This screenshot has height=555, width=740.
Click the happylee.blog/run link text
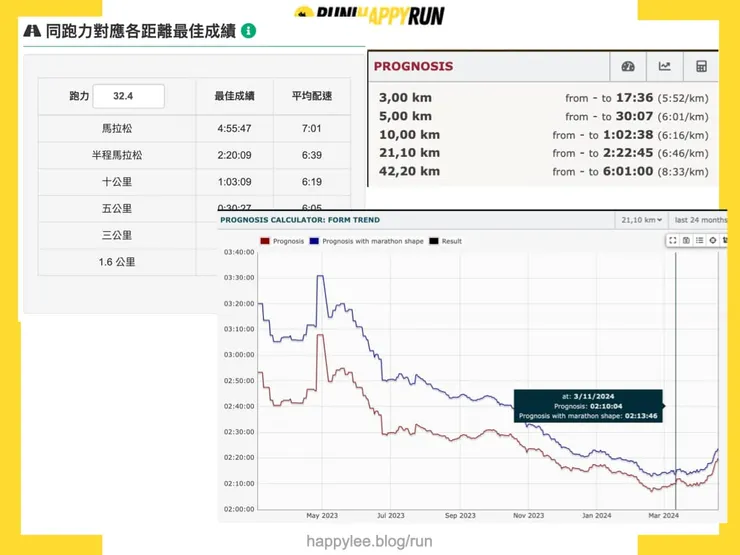[369, 541]
